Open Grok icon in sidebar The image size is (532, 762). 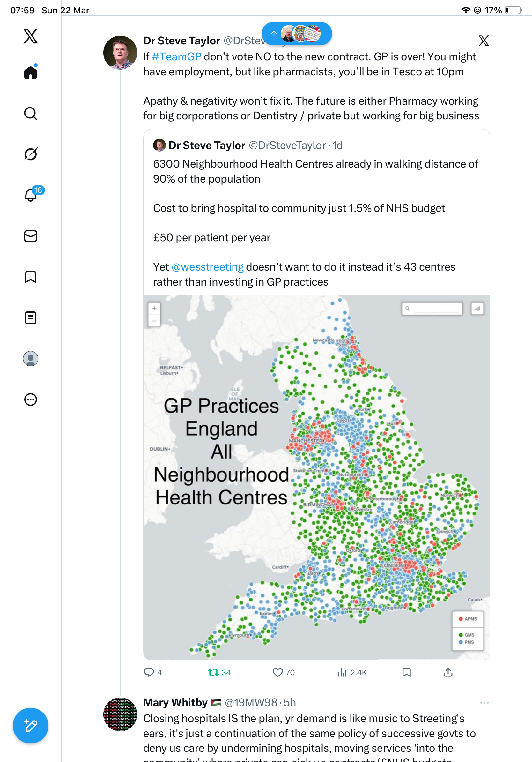click(31, 154)
